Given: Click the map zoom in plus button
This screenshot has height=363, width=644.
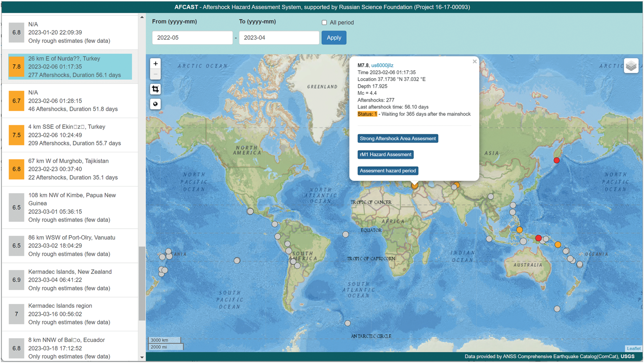Looking at the screenshot, I should pos(156,64).
